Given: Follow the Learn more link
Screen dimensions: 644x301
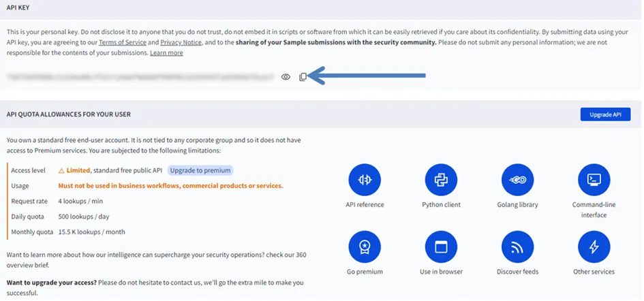Looking at the screenshot, I should 166,53.
